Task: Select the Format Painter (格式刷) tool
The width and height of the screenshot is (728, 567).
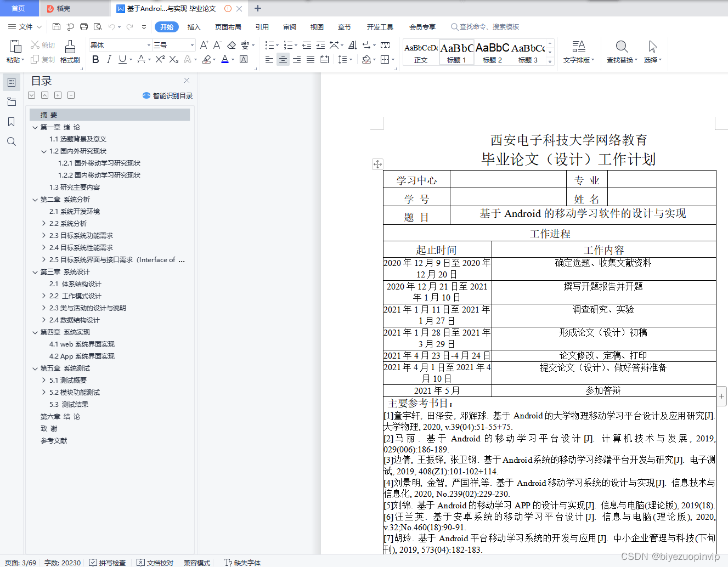Action: coord(70,53)
